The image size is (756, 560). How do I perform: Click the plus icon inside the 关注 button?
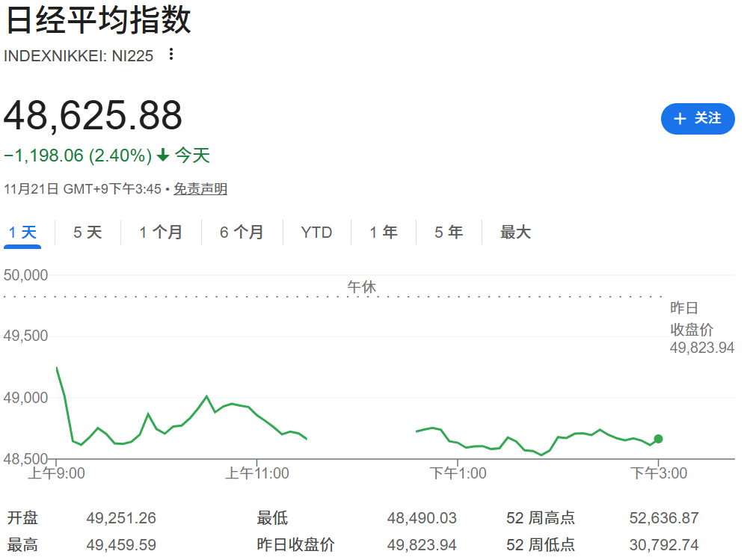[680, 118]
